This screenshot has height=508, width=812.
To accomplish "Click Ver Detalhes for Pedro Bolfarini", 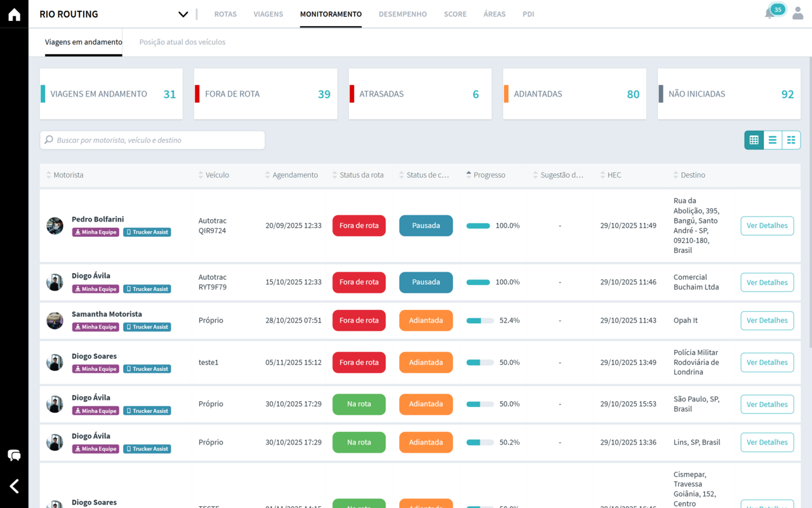I will [767, 225].
